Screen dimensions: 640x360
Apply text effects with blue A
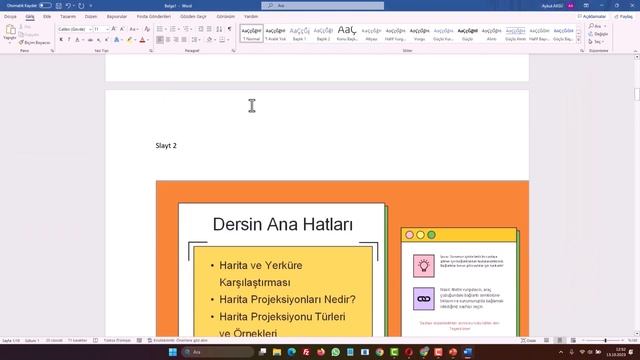(116, 40)
